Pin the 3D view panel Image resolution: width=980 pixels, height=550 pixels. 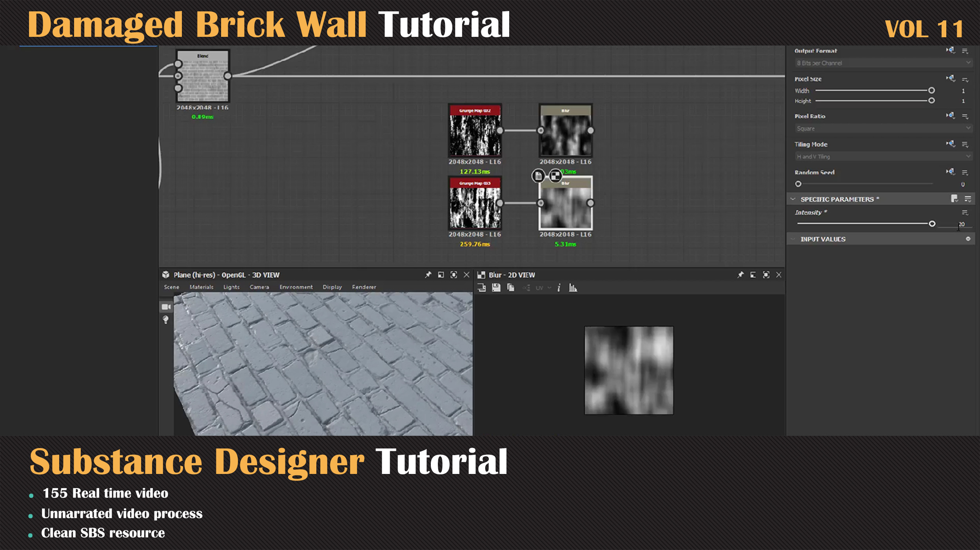tap(428, 275)
